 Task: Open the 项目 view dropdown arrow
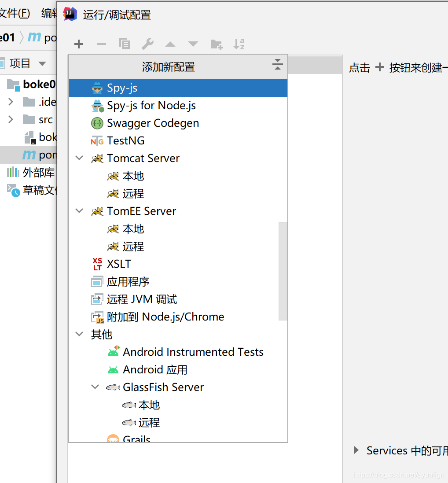click(42, 64)
